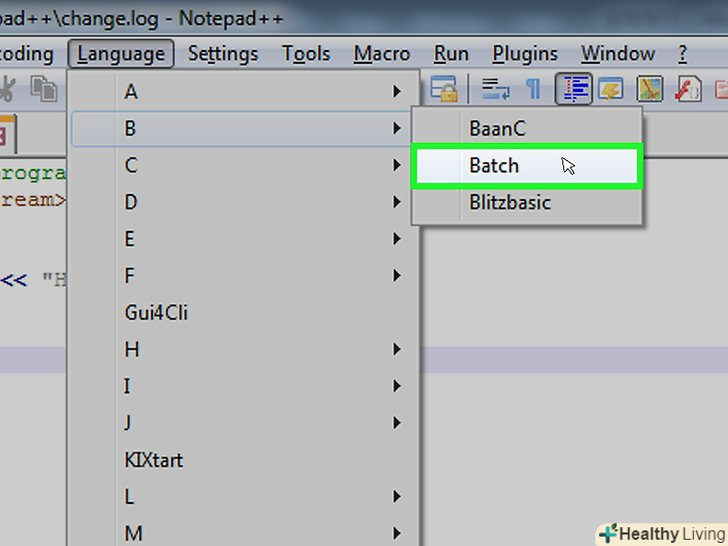Open the Language menu
This screenshot has height=546, width=728.
121,54
